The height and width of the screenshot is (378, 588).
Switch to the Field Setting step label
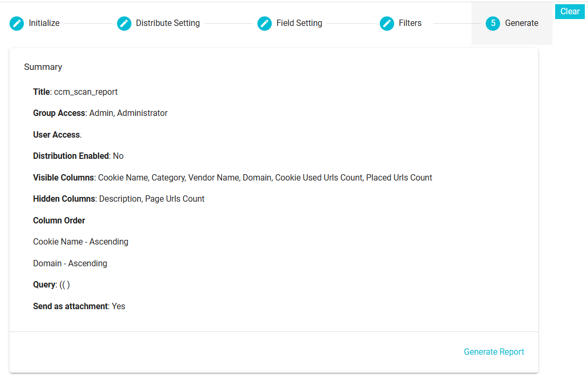[x=299, y=23]
